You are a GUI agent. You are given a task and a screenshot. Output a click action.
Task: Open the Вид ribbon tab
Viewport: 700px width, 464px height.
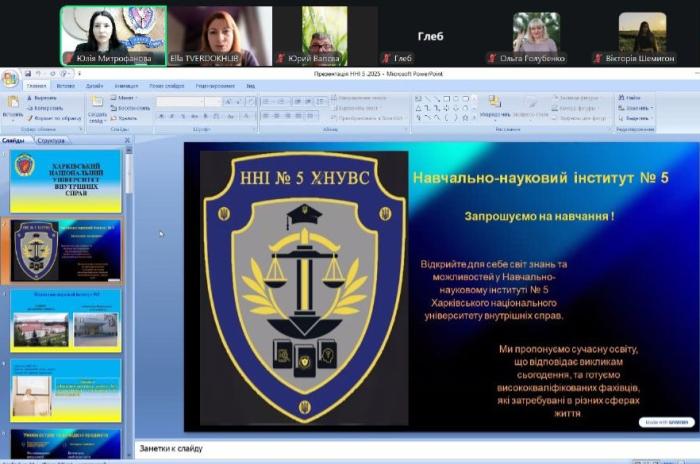click(250, 86)
